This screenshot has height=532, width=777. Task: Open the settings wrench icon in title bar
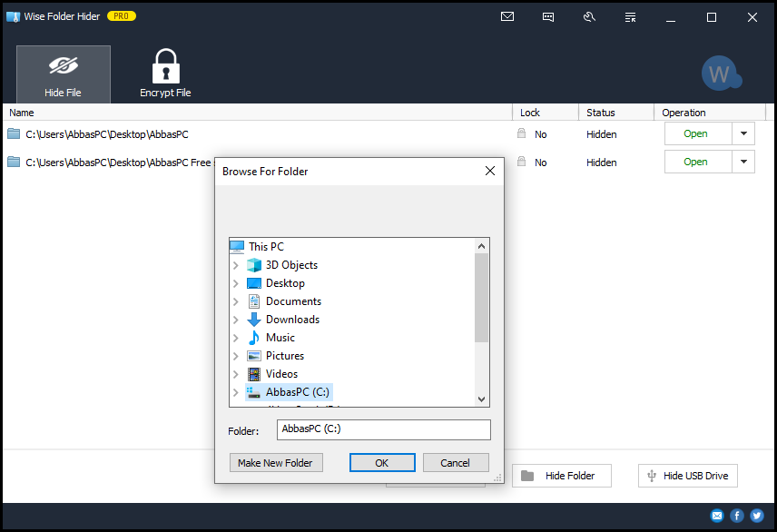click(589, 17)
